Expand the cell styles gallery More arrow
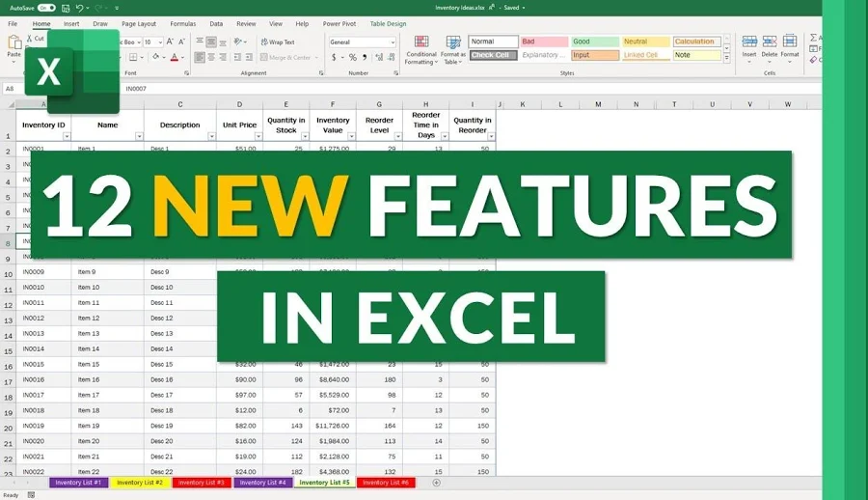Image resolution: width=868 pixels, height=500 pixels. tap(727, 57)
